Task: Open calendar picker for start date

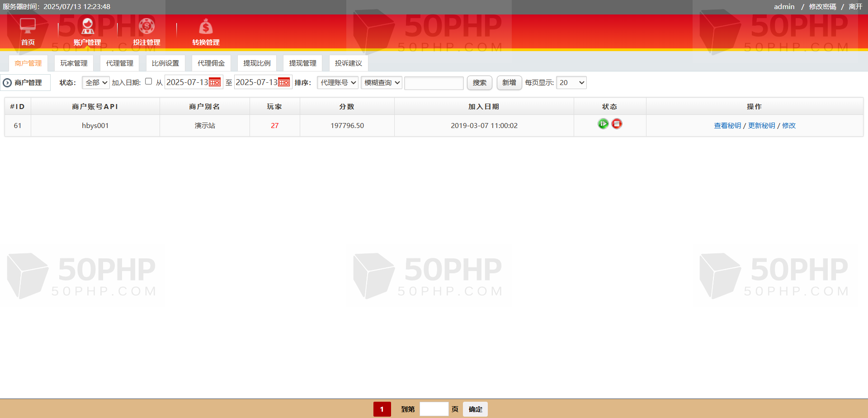Action: [x=215, y=82]
